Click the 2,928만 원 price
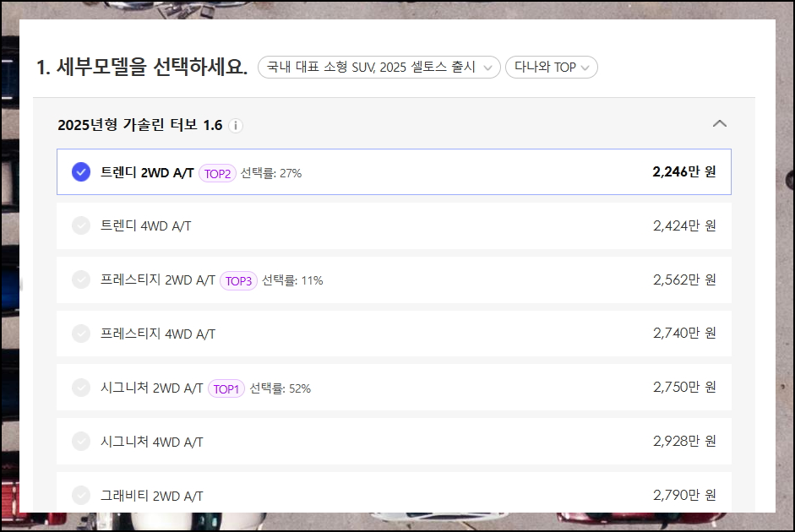Viewport: 795px width, 532px height. pos(684,442)
